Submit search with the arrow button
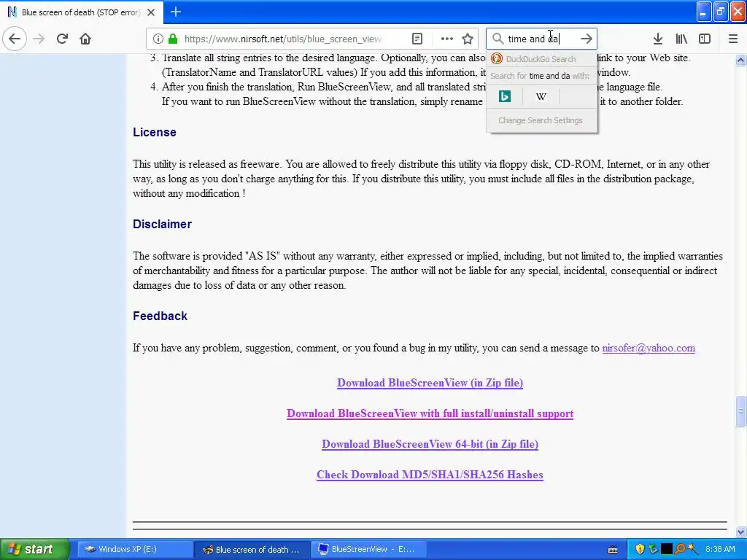The width and height of the screenshot is (747, 560). click(x=586, y=39)
